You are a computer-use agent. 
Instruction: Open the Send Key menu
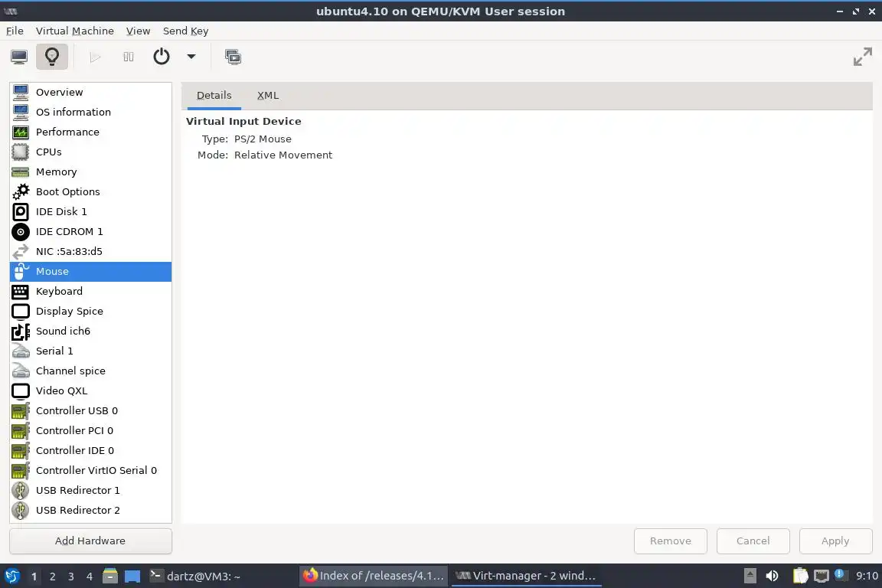point(185,31)
